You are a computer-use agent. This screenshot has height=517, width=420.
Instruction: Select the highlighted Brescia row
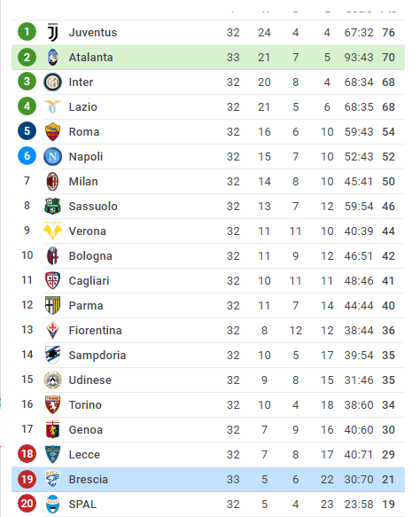[208, 480]
